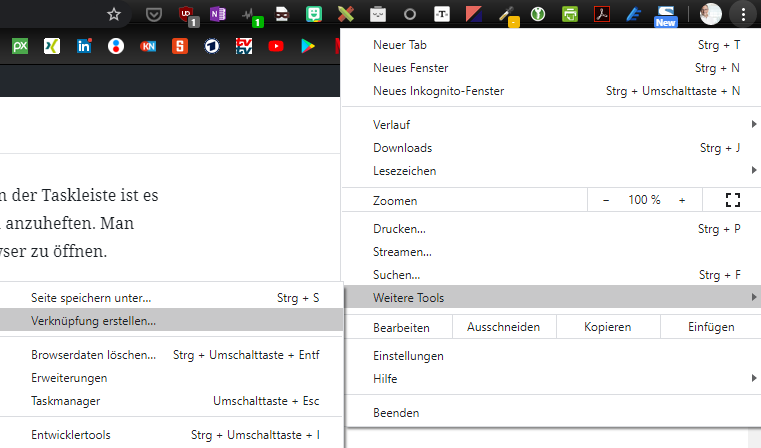Select Neues Fenster menu entry
761x448 pixels.
pyautogui.click(x=551, y=68)
